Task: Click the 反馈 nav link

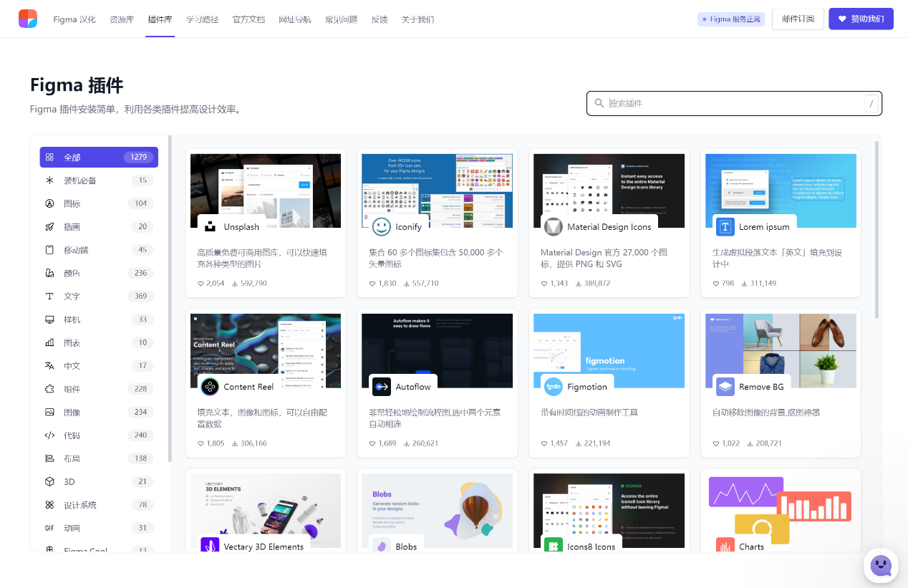Action: pos(380,19)
